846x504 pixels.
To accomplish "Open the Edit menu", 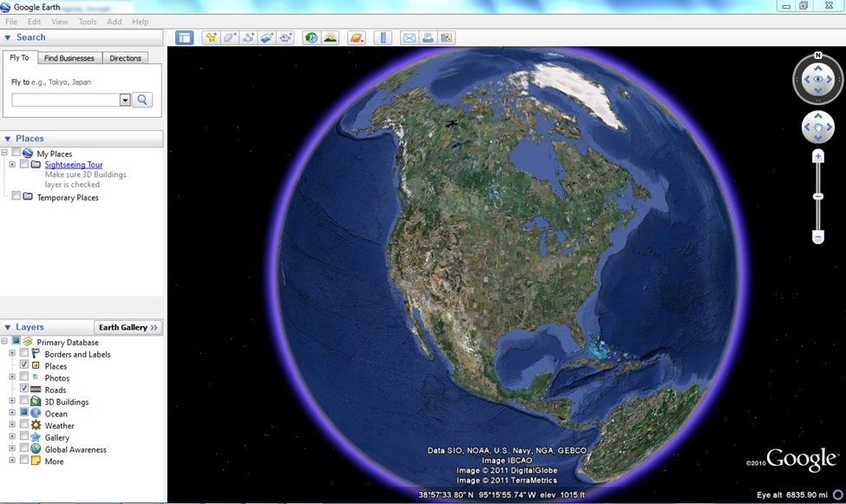I will pos(34,22).
